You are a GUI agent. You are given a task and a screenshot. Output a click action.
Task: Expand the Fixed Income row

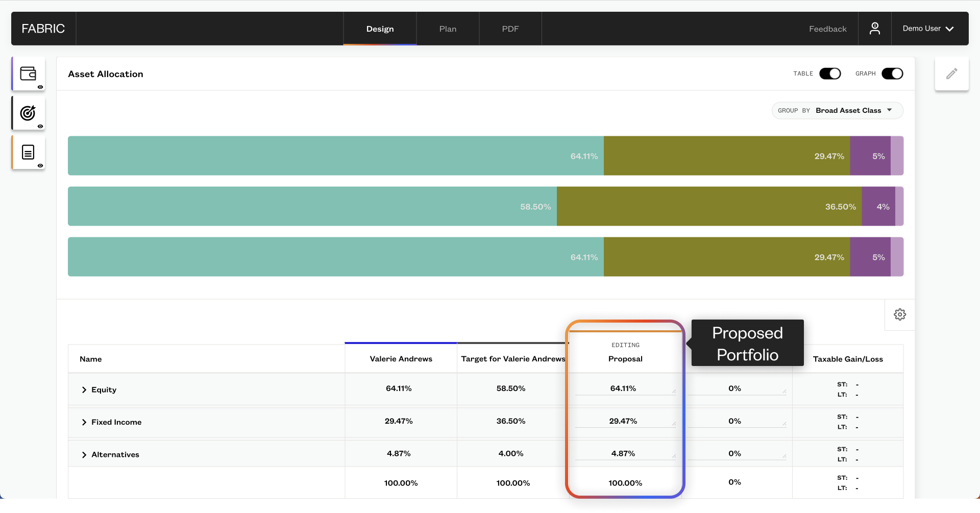[84, 423]
